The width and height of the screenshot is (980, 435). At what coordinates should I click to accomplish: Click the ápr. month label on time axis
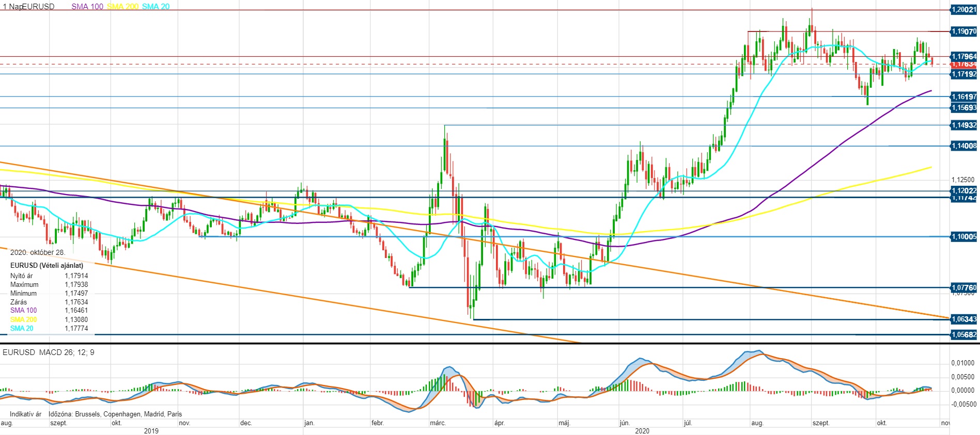coord(499,423)
